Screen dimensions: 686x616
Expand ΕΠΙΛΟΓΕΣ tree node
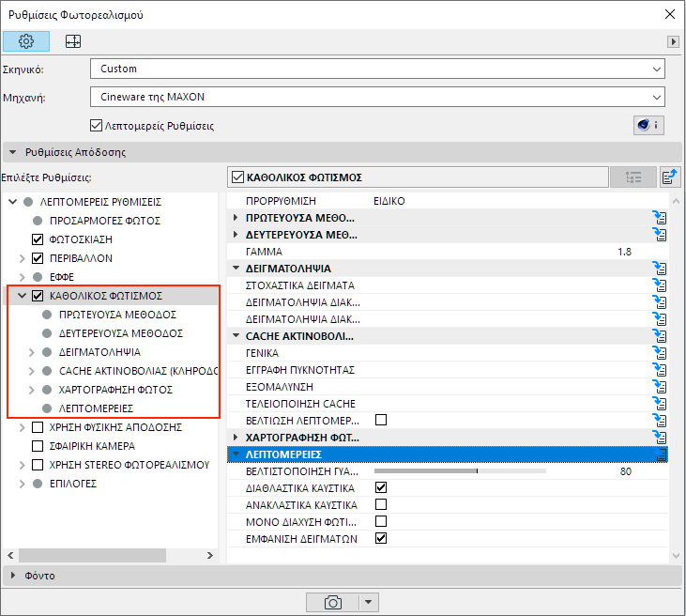22,484
